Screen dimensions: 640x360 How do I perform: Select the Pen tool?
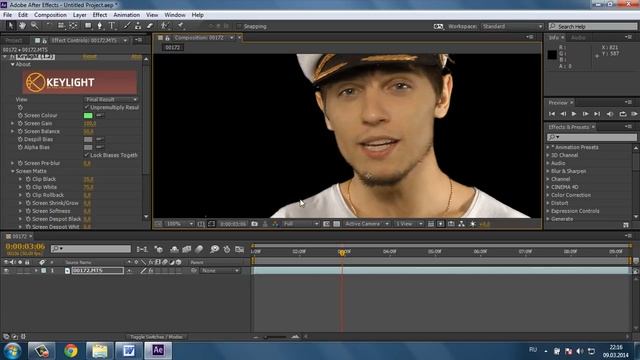(x=100, y=26)
